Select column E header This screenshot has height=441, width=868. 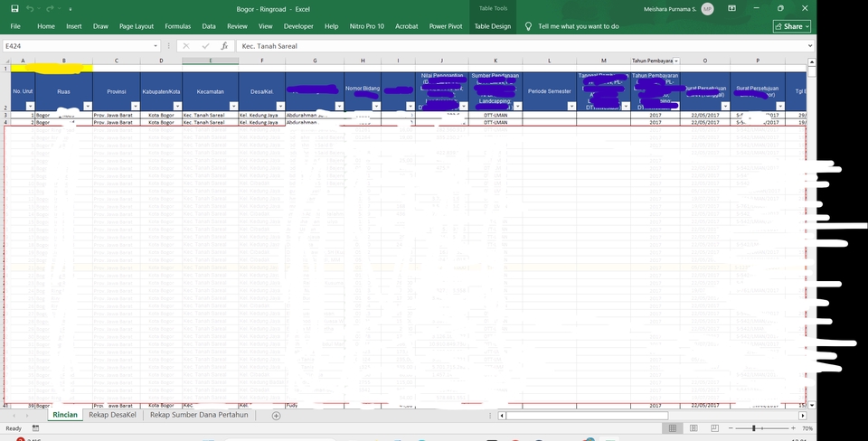[211, 61]
